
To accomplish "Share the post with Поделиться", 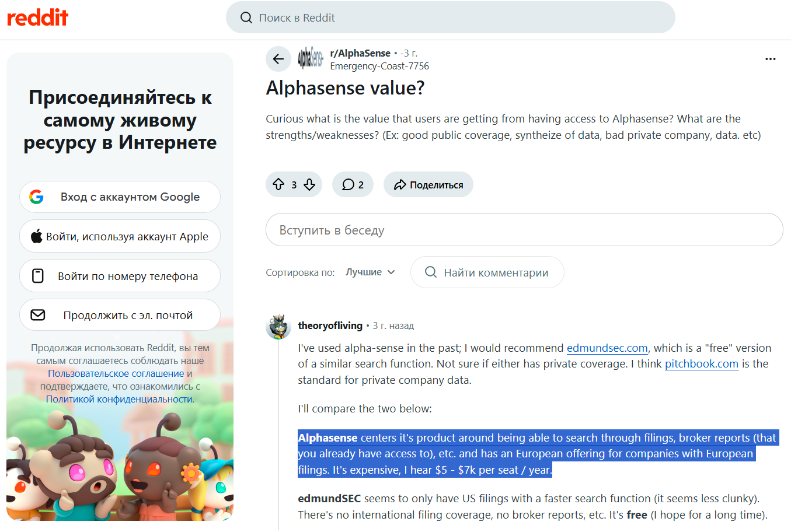I will 428,184.
